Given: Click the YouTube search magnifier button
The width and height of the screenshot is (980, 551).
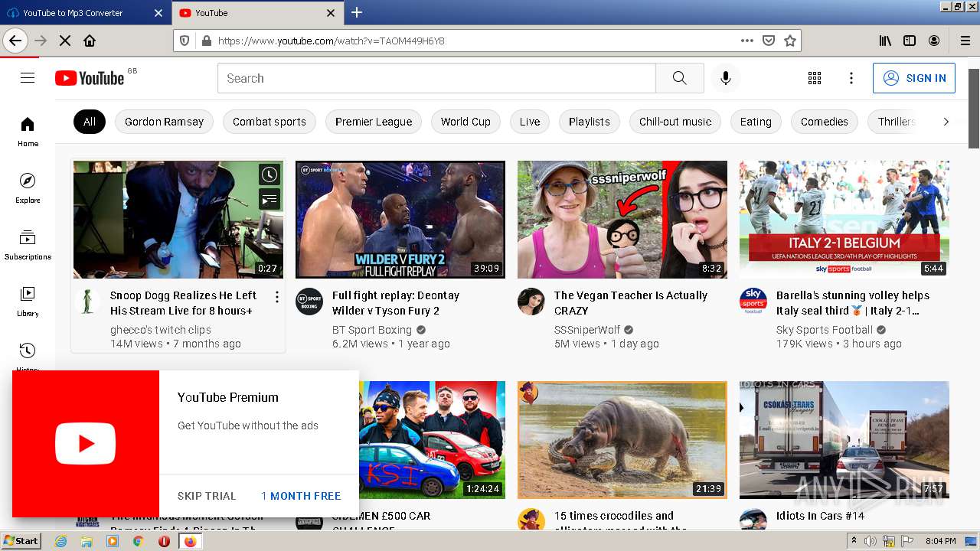Looking at the screenshot, I should tap(679, 78).
